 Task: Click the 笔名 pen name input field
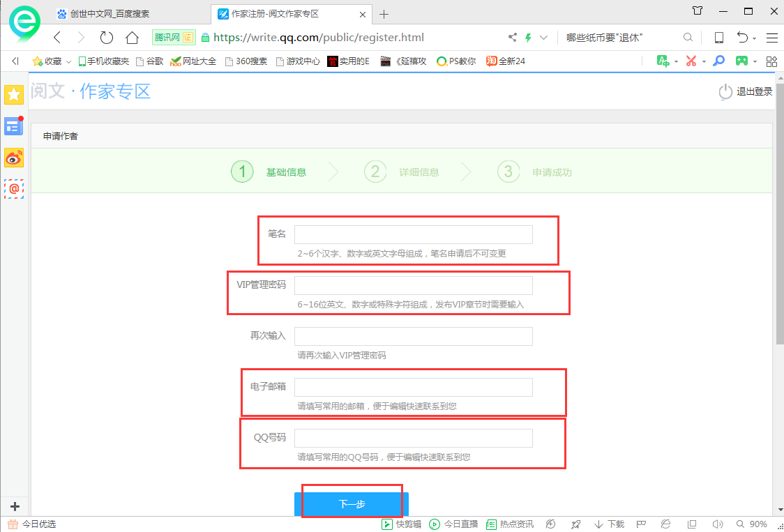(413, 234)
